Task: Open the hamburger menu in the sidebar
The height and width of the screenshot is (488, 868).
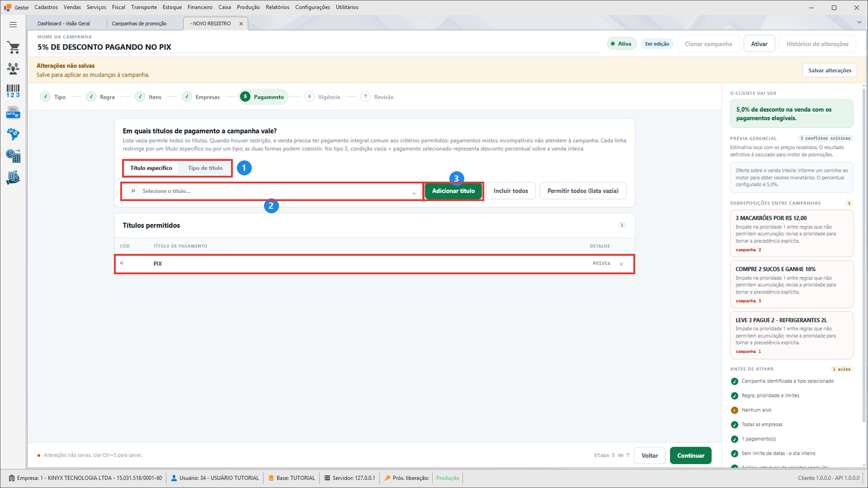Action: click(x=13, y=24)
